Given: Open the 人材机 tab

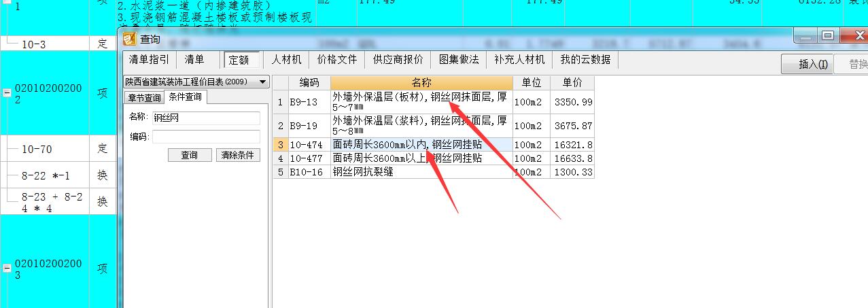Looking at the screenshot, I should (x=286, y=60).
